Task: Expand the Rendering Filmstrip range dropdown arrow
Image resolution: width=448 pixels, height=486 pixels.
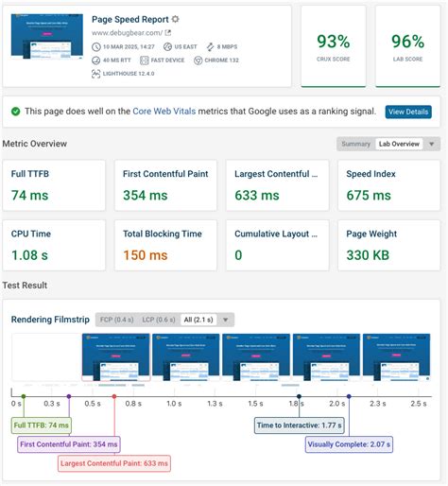Action: click(225, 320)
